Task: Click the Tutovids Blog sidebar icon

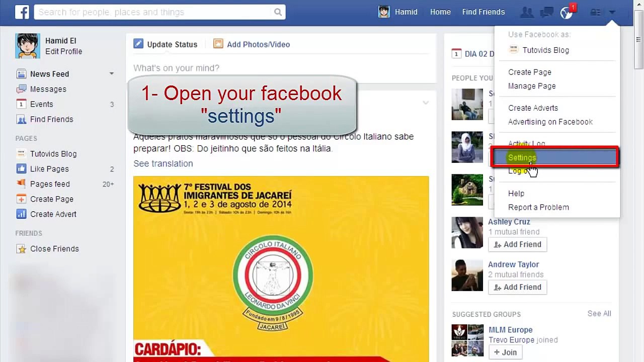Action: coord(21,154)
